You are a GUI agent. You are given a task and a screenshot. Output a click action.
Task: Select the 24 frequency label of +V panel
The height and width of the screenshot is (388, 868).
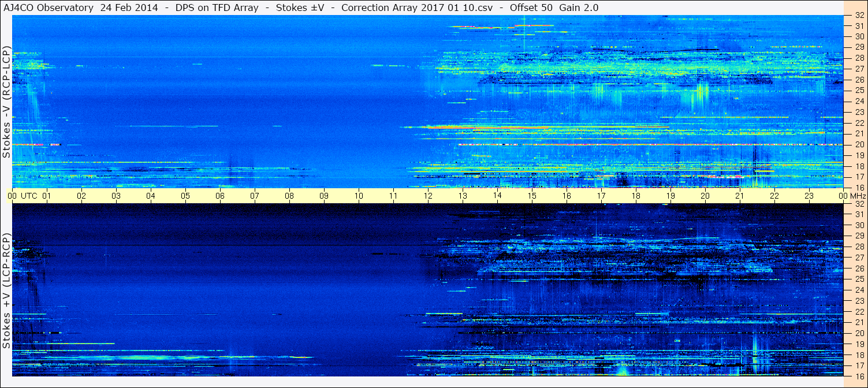[859, 290]
